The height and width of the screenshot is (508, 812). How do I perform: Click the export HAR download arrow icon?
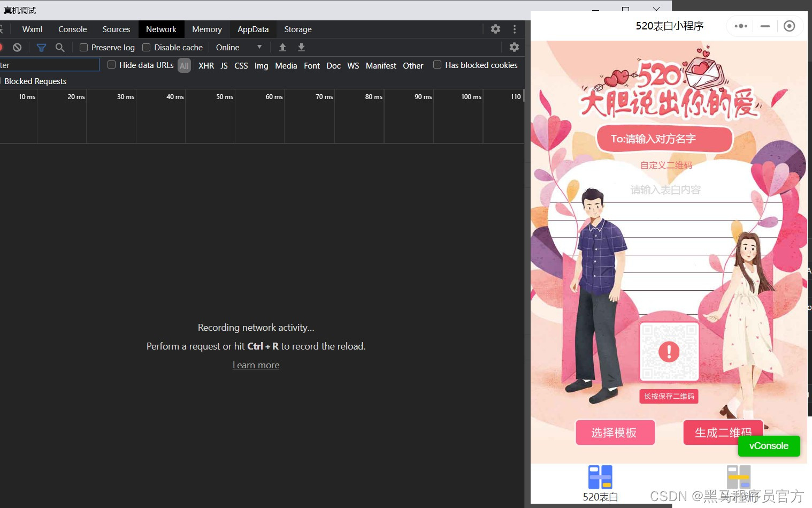(301, 47)
